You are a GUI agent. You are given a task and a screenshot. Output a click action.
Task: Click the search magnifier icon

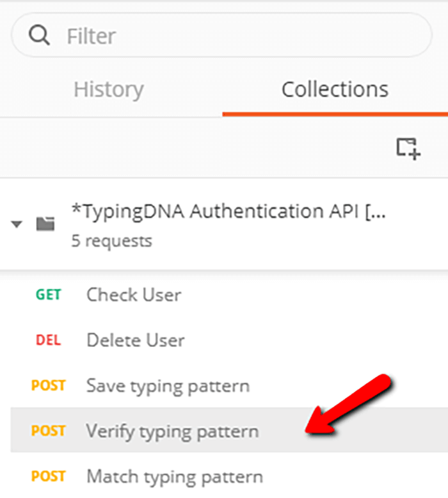pyautogui.click(x=39, y=35)
